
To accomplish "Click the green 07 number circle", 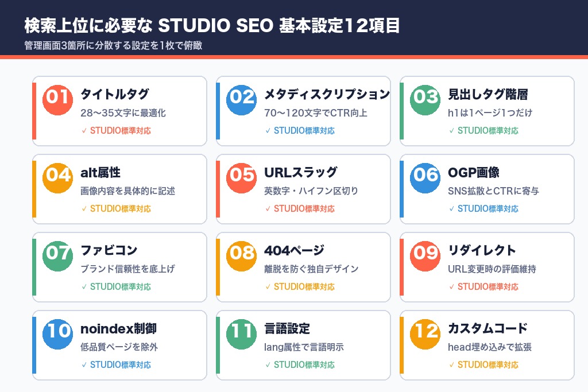I will coord(58,256).
